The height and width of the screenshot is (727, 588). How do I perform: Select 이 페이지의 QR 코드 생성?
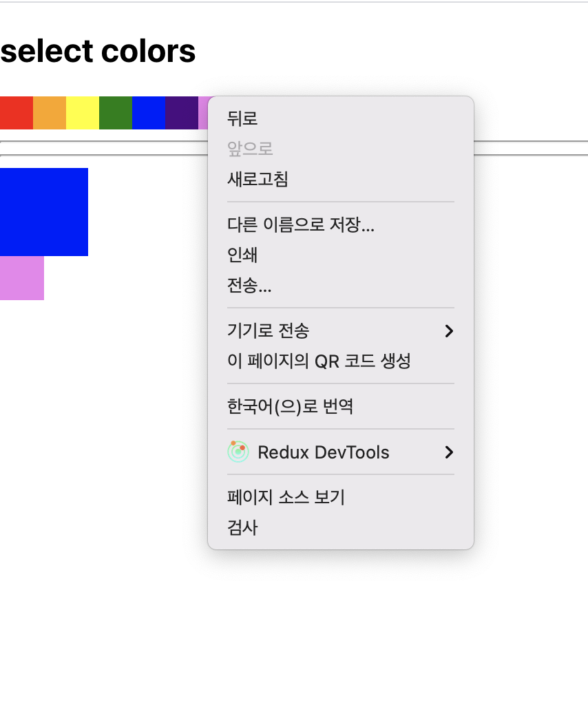340,361
